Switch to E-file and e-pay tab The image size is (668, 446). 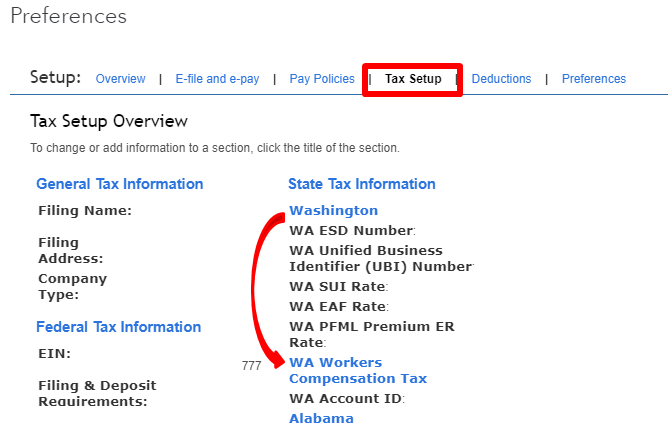pyautogui.click(x=217, y=79)
